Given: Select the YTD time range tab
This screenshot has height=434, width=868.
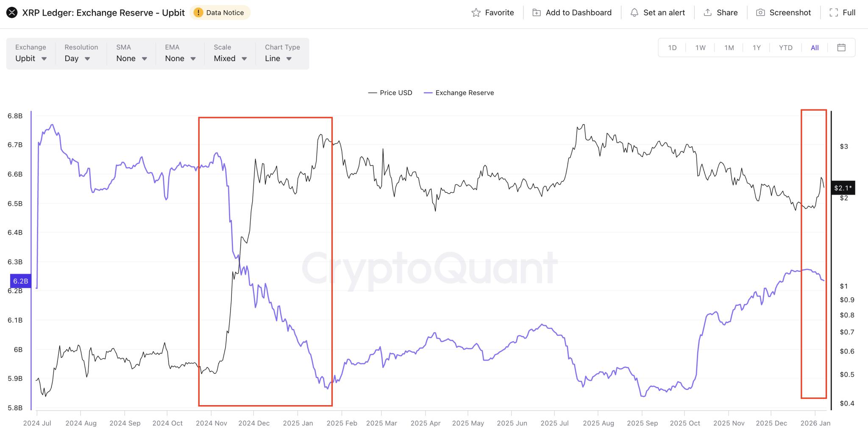Looking at the screenshot, I should tap(785, 48).
